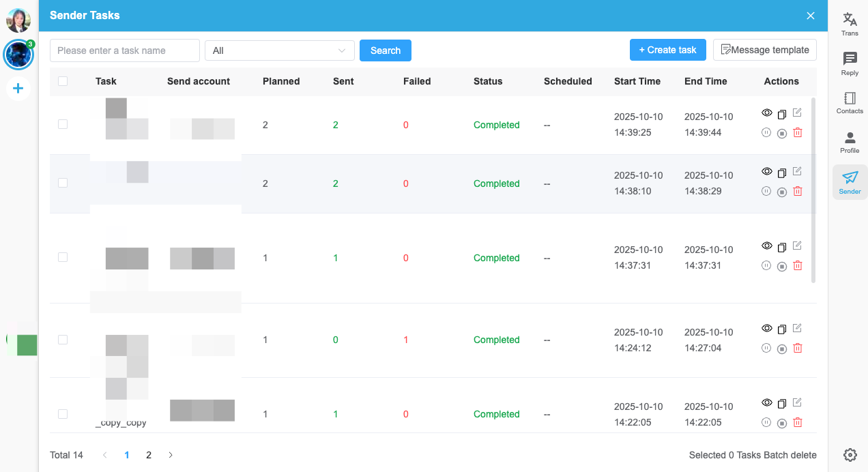
Task: Edit the task started at 14:37:31
Action: (797, 246)
